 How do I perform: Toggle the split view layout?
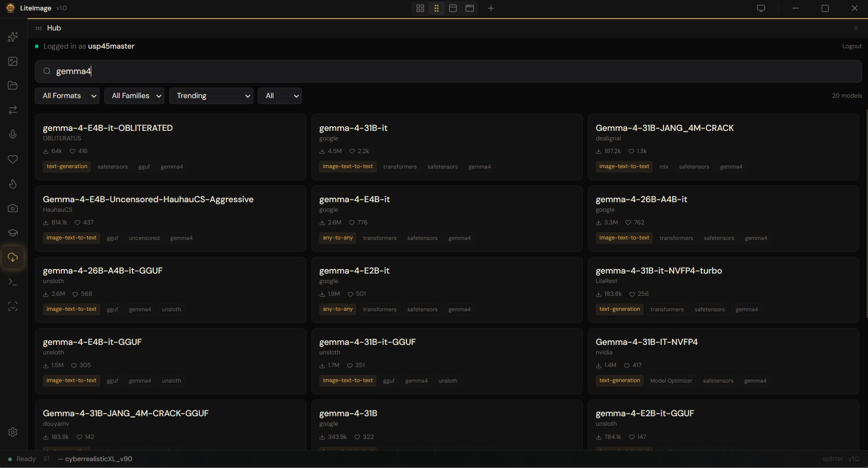click(x=453, y=8)
